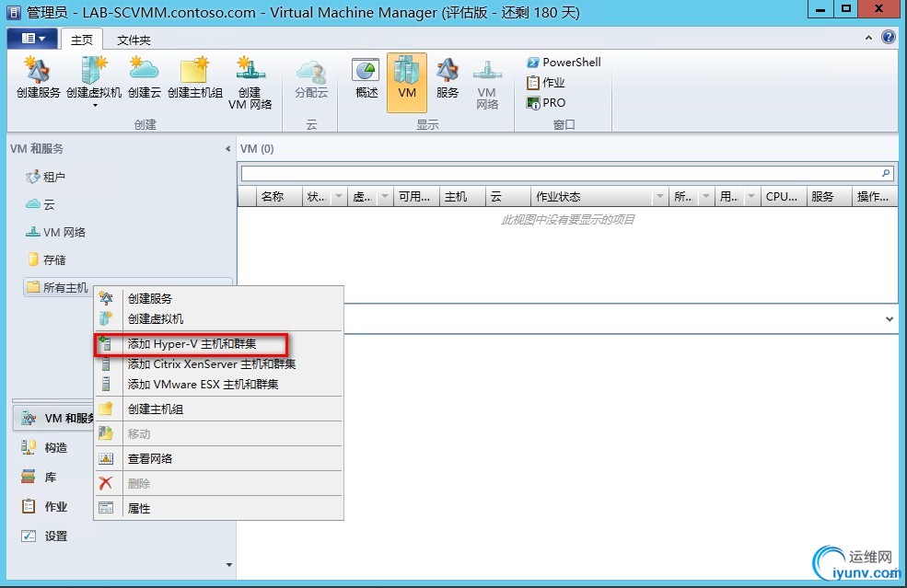Click the 创建云 ribbon icon

(144, 78)
